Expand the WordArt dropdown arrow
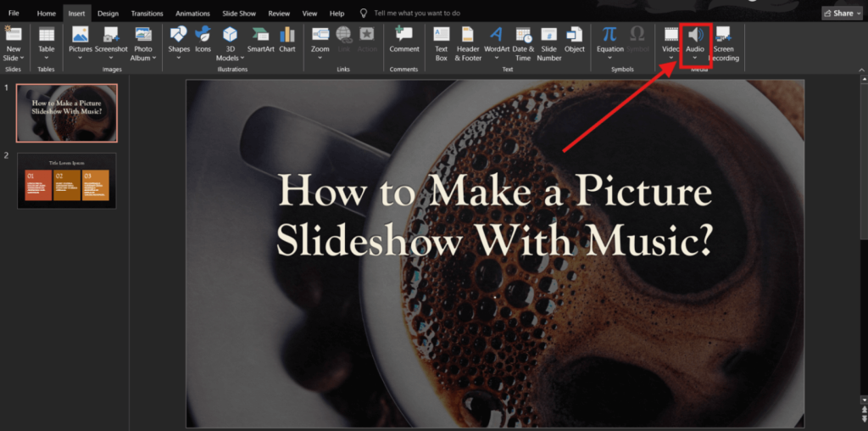Screen dimensions: 868x431 [497, 58]
